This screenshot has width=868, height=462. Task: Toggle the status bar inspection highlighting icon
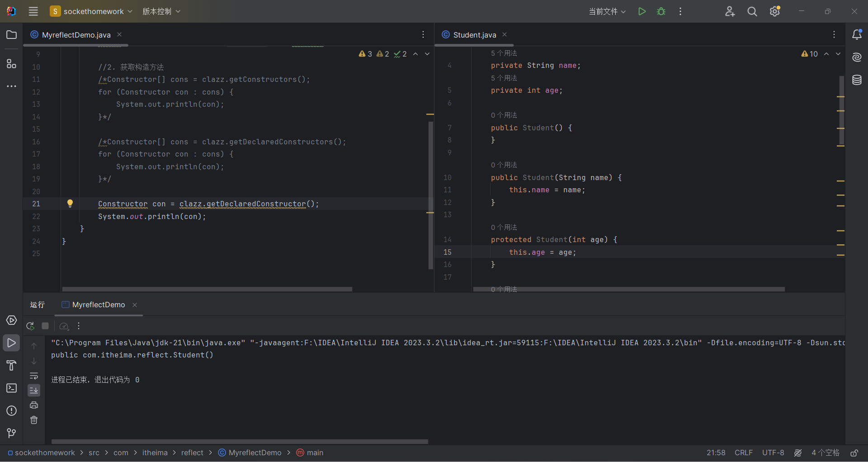click(798, 452)
